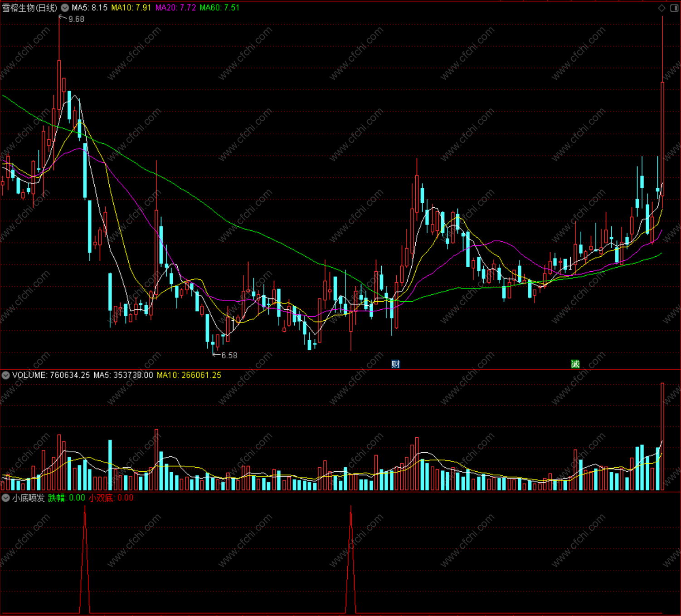The height and width of the screenshot is (616, 681).
Task: Click the 9.68 high price label
Action: 76,19
